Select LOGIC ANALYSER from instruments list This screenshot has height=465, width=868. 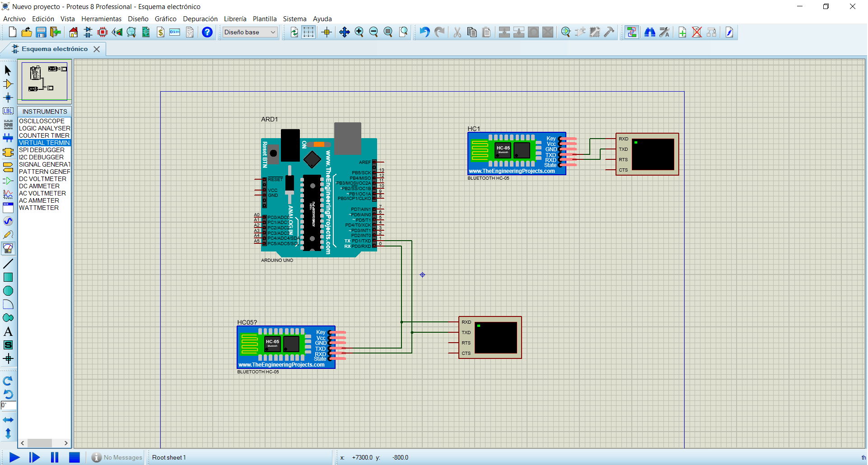click(x=44, y=128)
